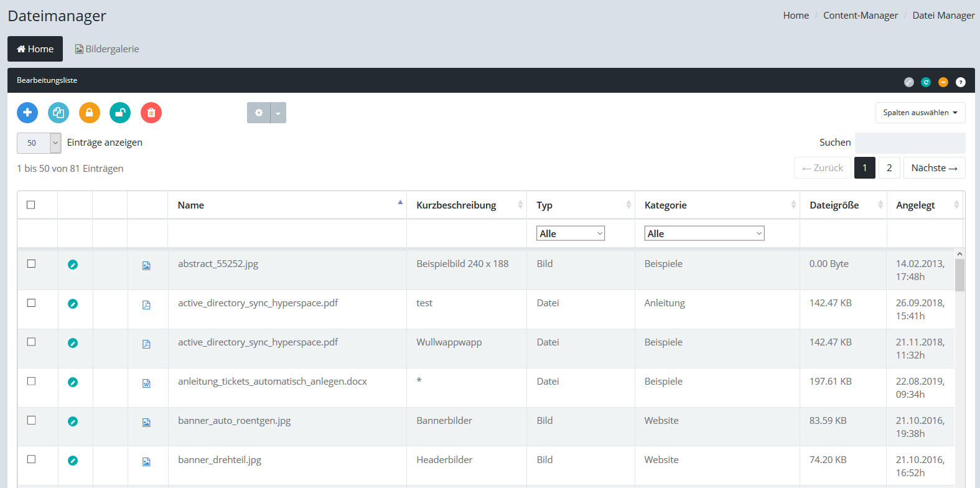Open the Typ filter dropdown
Screen dimensions: 980x488
click(x=570, y=233)
